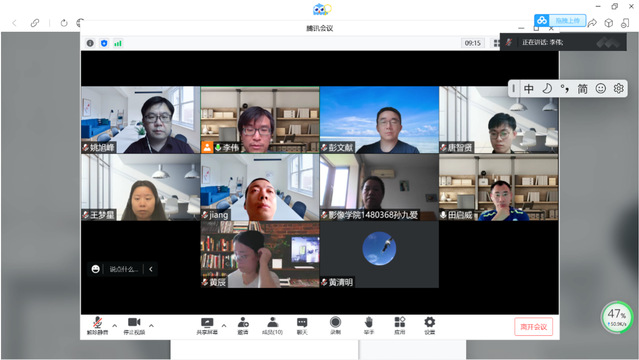Screen dimensions: 639x360
Task: Check the network signal bars indicator
Action: point(118,43)
